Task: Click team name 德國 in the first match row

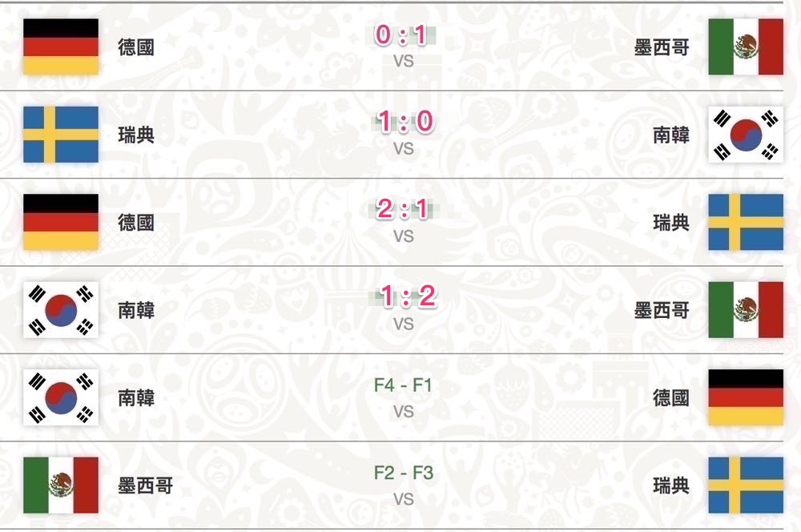Action: tap(136, 47)
